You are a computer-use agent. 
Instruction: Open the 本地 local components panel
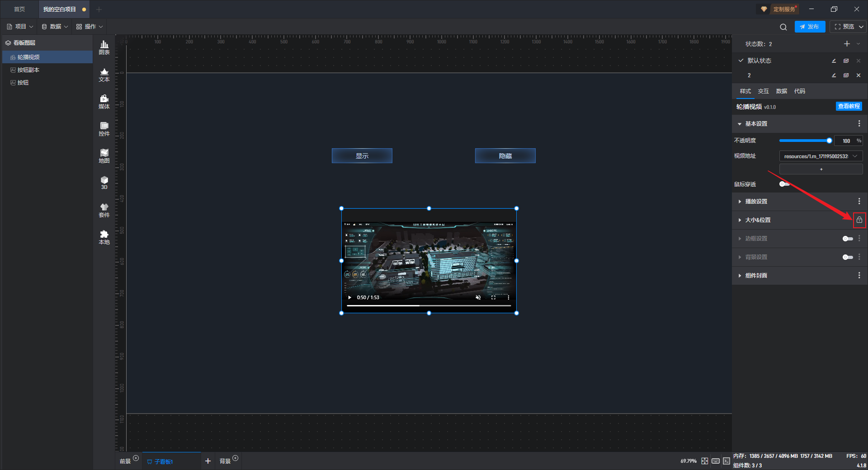coord(104,237)
